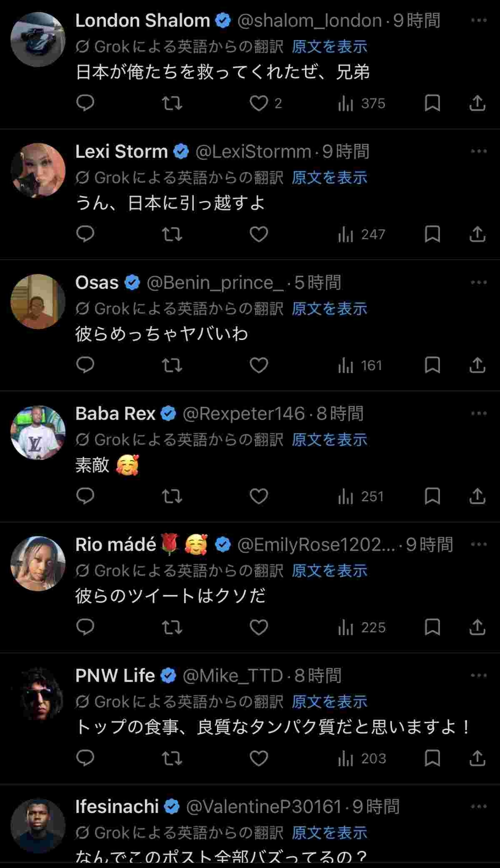The image size is (500, 868).
Task: Open more options for Lexi Storm's post
Action: click(x=478, y=151)
